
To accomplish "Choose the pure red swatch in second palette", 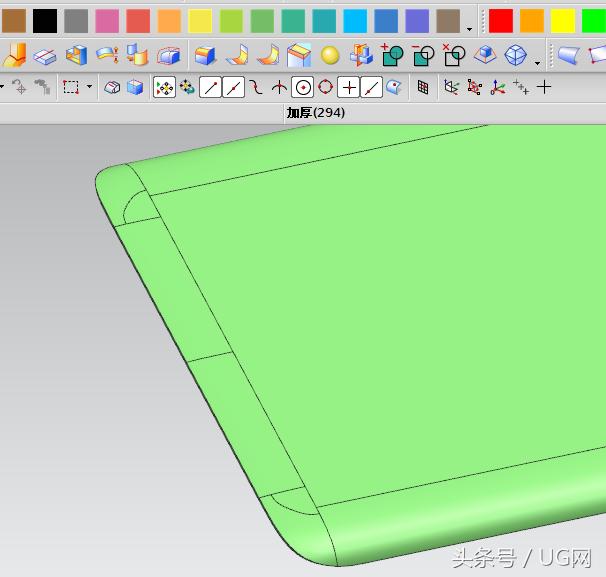I will 501,20.
